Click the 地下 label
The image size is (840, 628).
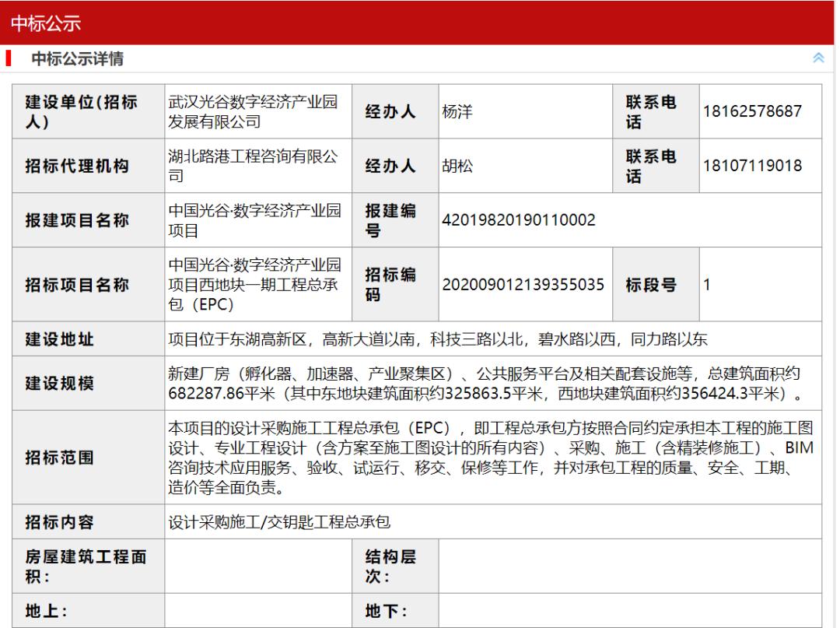point(387,611)
